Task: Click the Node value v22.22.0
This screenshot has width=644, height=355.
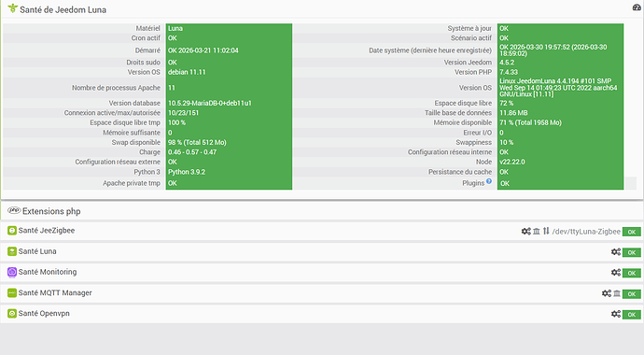Action: pyautogui.click(x=512, y=162)
